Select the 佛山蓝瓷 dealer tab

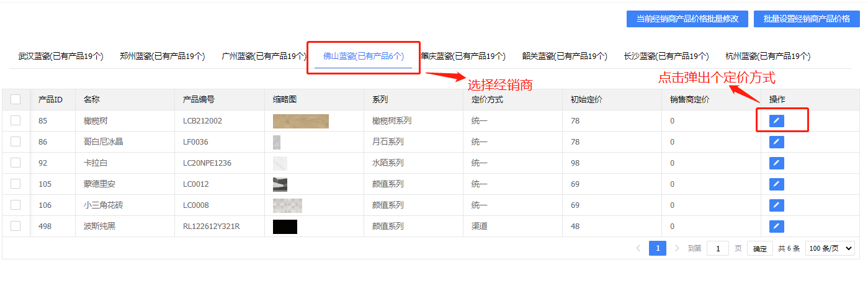coord(364,56)
